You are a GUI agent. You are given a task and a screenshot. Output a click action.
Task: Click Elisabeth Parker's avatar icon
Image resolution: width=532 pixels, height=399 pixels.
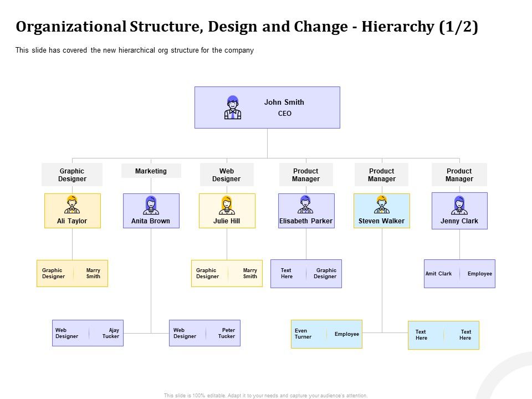[305, 204]
